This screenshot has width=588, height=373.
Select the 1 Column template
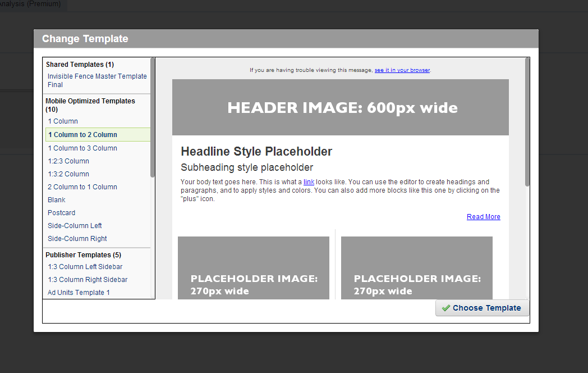tap(63, 121)
